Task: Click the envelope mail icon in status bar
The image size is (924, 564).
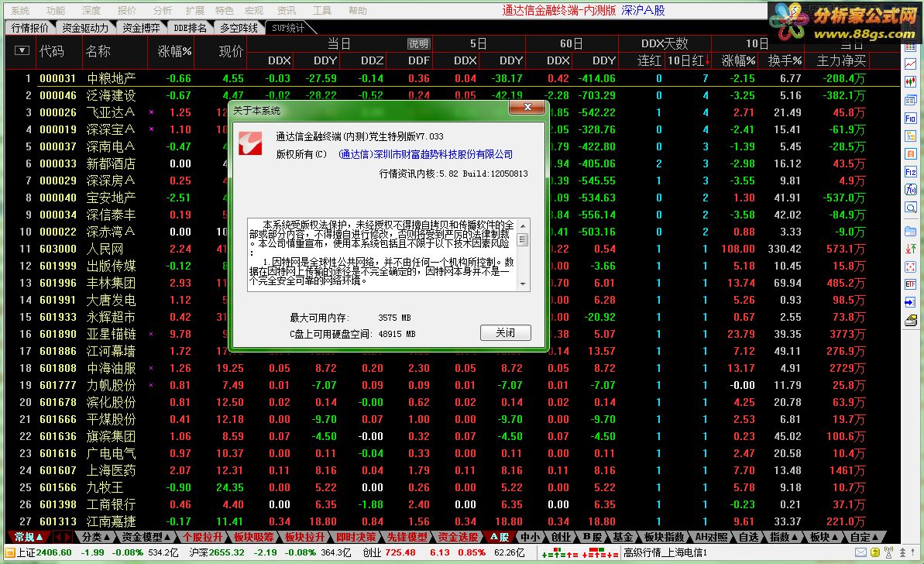Action: (x=861, y=553)
